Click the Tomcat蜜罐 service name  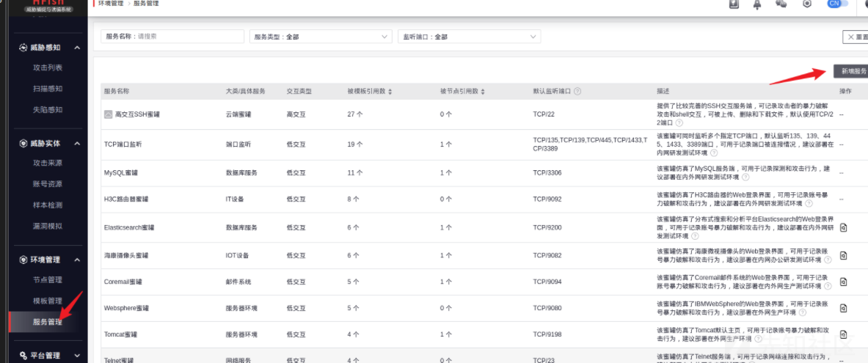click(120, 335)
